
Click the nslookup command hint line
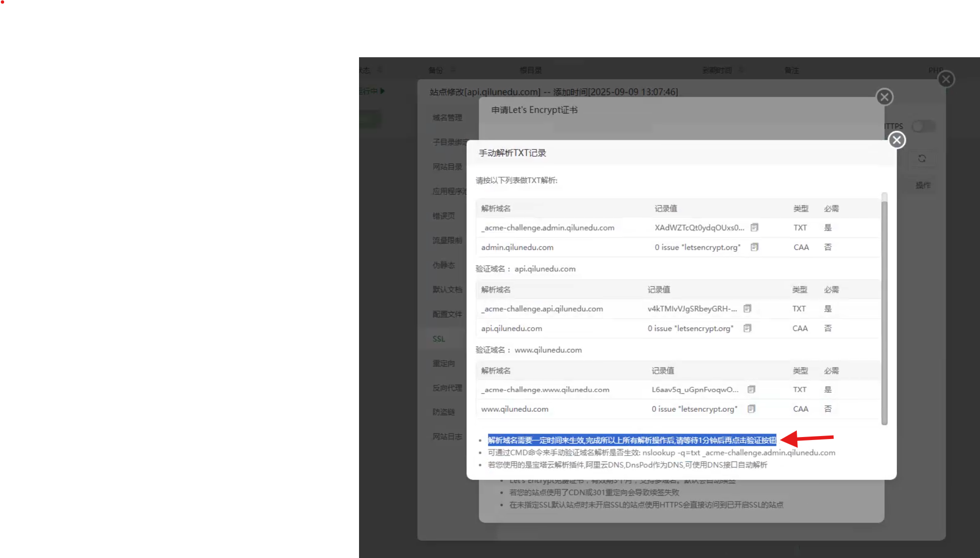[x=661, y=452]
